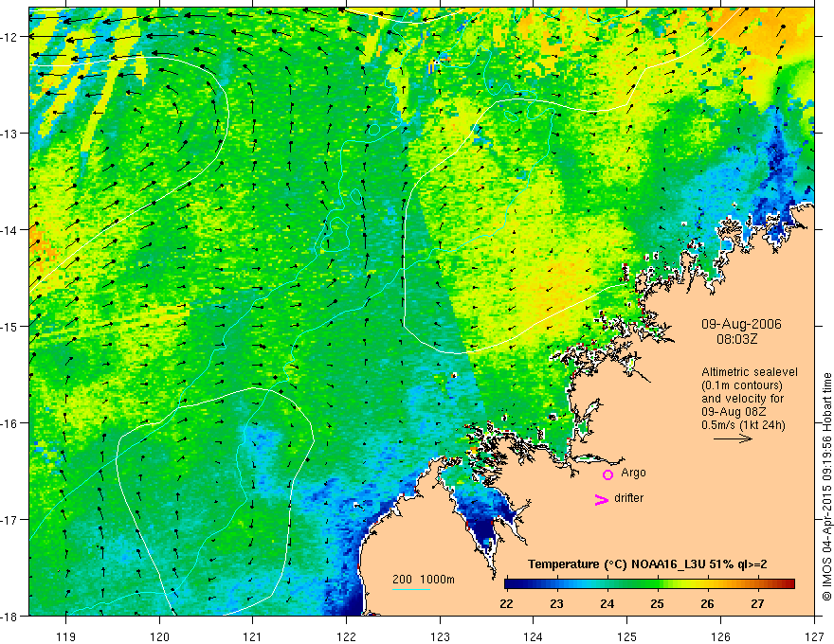Click longitude axis label 120
The width and height of the screenshot is (834, 644).
click(x=159, y=636)
